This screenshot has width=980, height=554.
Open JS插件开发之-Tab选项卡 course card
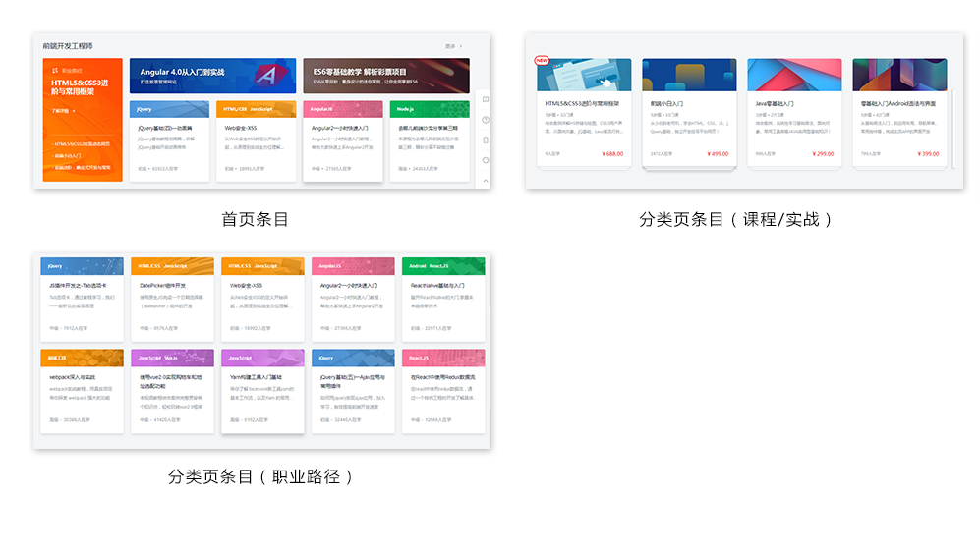[x=82, y=300]
